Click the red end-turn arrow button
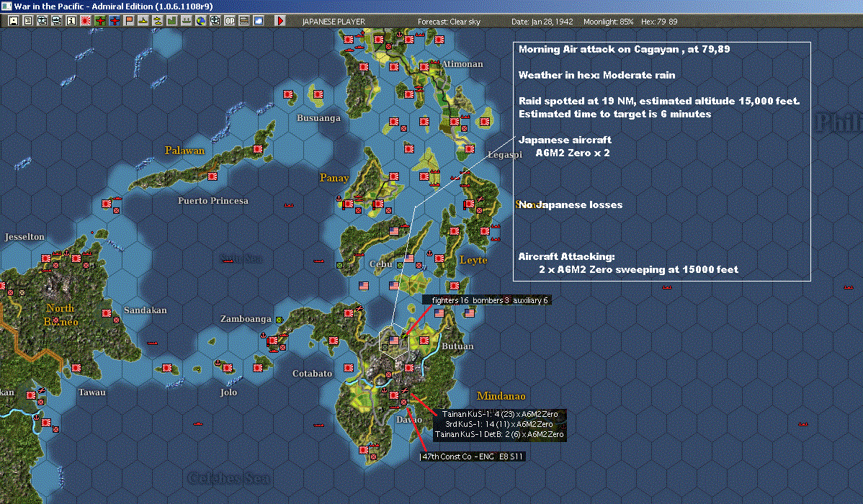Image resolution: width=863 pixels, height=504 pixels. coord(280,21)
